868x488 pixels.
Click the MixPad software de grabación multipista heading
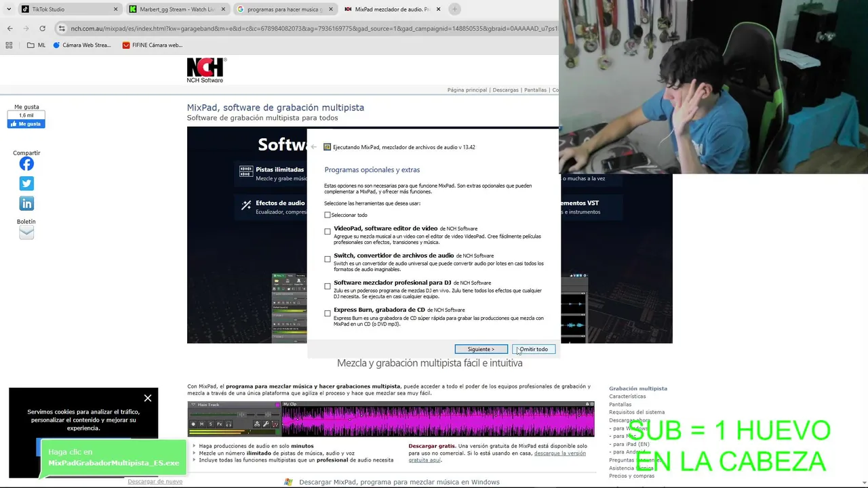click(x=275, y=107)
